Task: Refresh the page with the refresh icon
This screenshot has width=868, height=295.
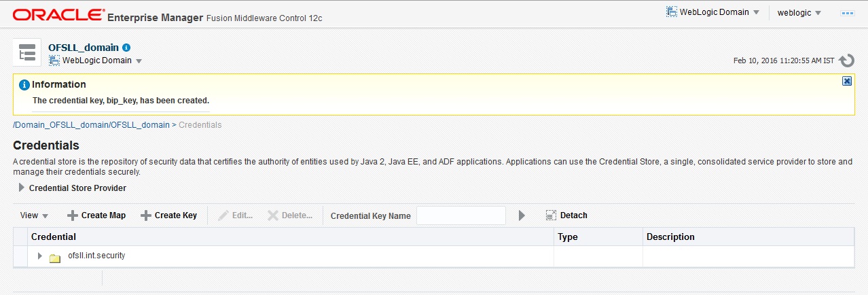Action: [846, 60]
